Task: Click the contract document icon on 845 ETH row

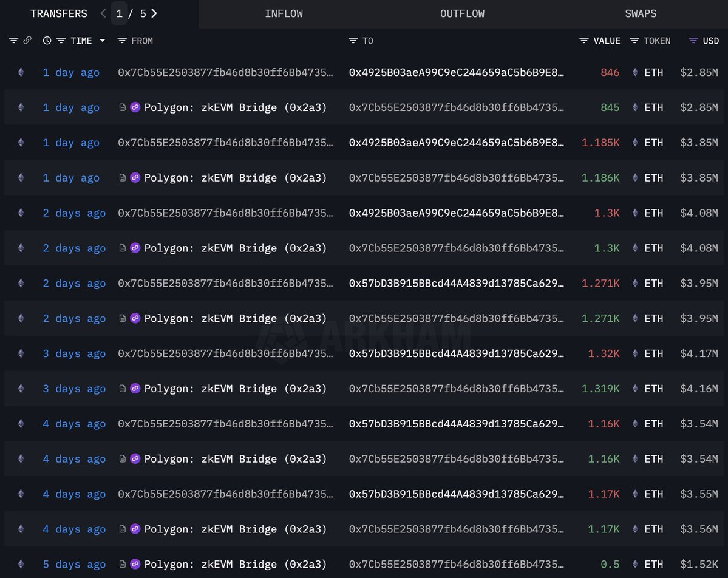Action: point(122,107)
